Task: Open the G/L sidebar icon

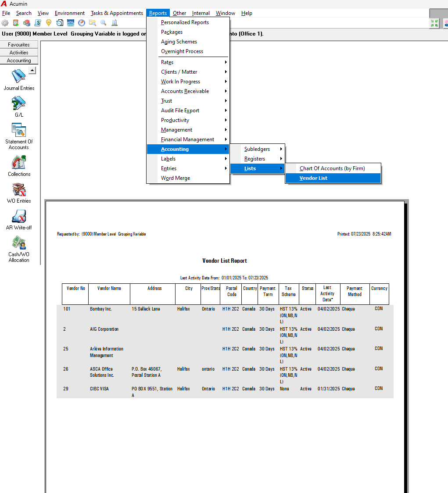Action: click(19, 104)
